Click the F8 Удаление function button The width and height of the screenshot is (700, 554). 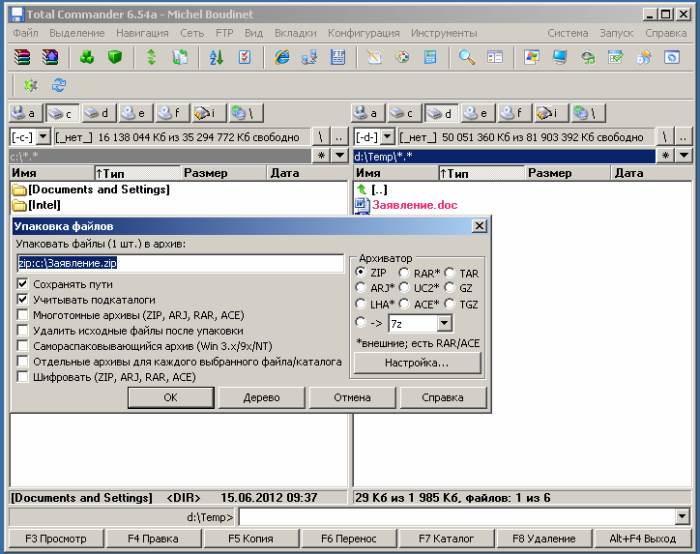tap(544, 538)
